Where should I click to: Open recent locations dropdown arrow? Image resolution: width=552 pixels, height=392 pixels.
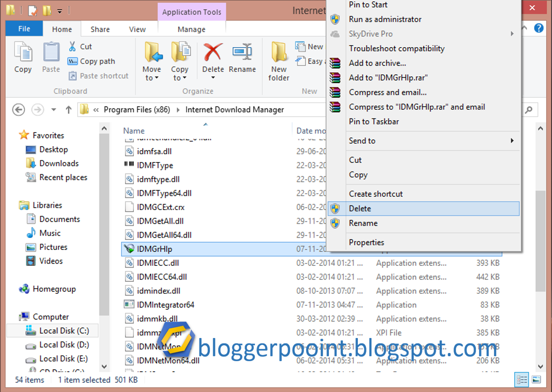(54, 110)
